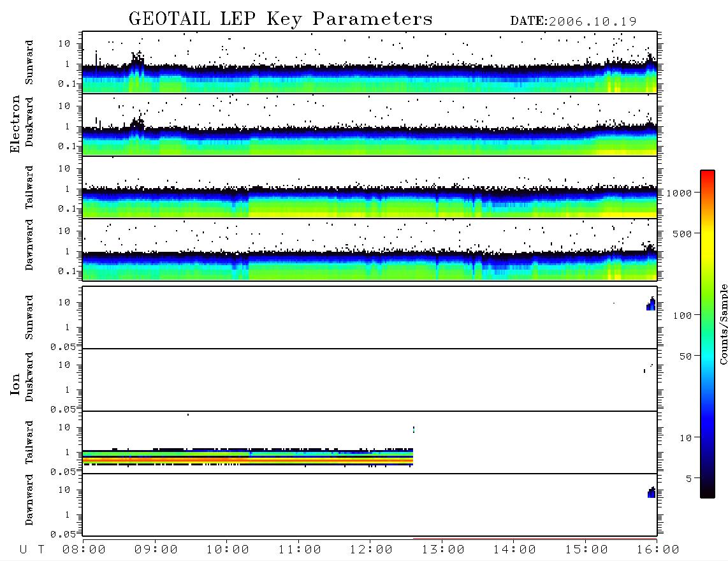The image size is (728, 561).
Task: Select the "Counts/Sample" color scale label
Action: 724,324
